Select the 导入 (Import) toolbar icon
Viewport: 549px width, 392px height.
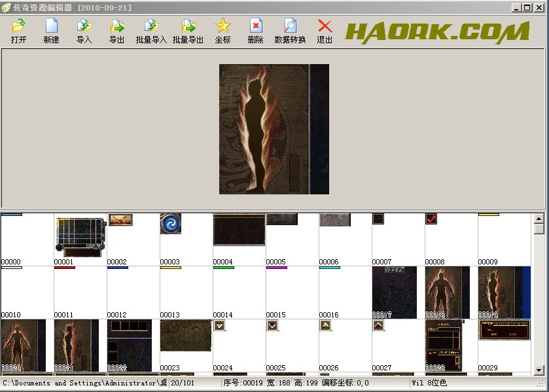[84, 26]
